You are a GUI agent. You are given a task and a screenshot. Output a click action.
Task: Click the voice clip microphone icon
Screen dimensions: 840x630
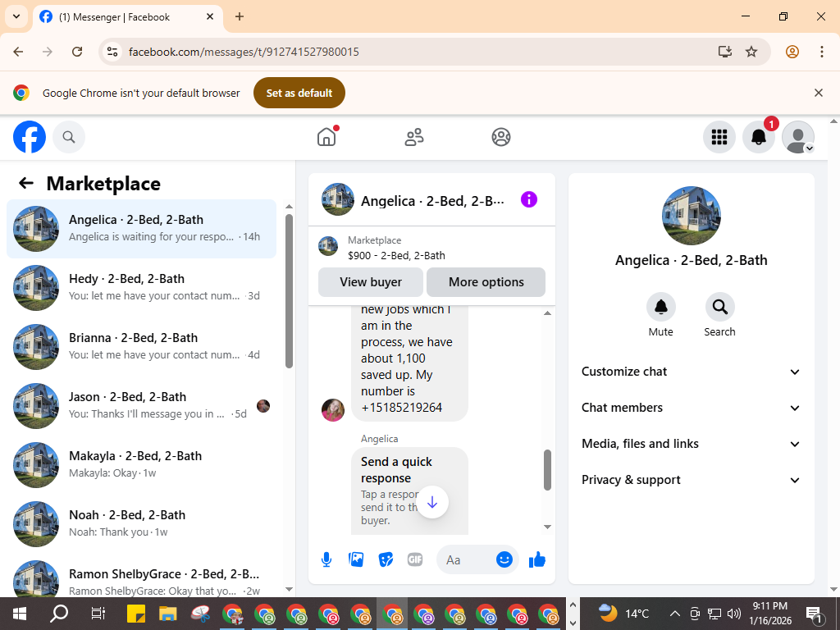click(x=326, y=559)
